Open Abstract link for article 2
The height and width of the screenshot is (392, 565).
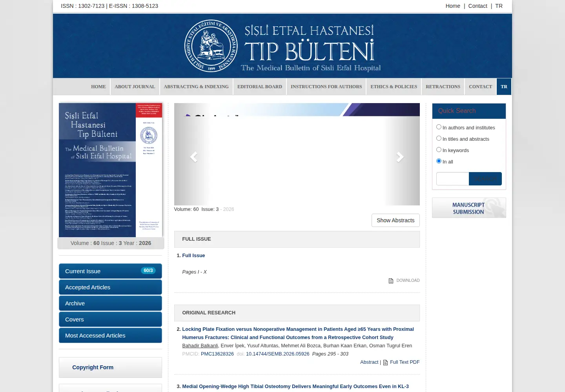(369, 362)
